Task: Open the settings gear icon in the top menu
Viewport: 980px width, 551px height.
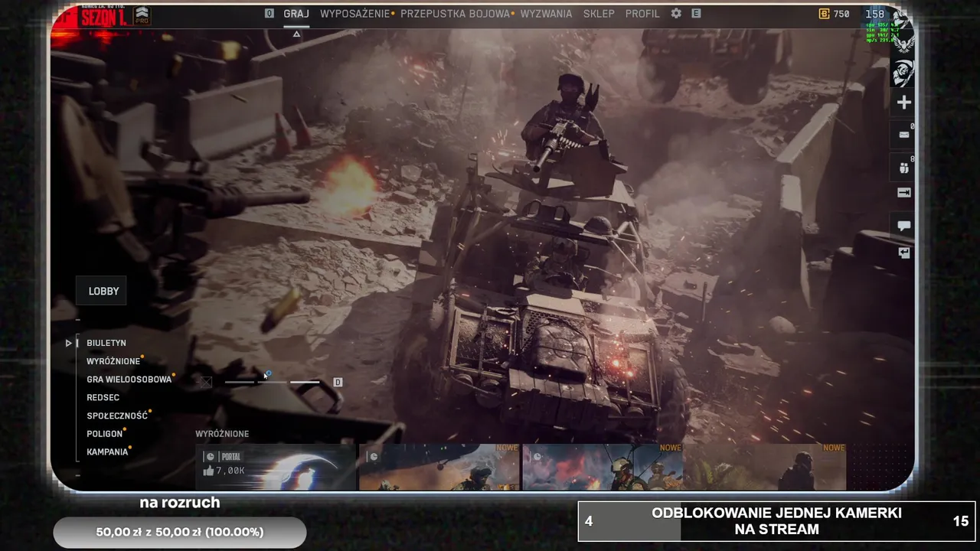Action: [676, 14]
